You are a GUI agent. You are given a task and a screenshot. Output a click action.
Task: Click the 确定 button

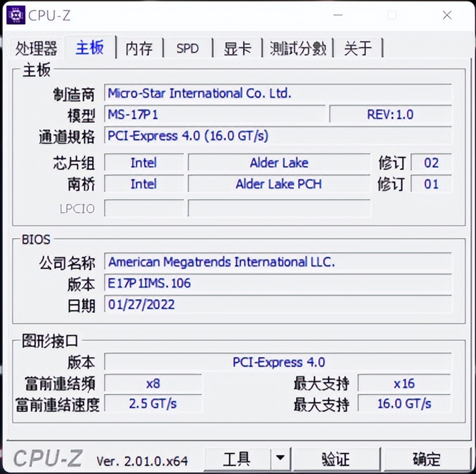(427, 459)
